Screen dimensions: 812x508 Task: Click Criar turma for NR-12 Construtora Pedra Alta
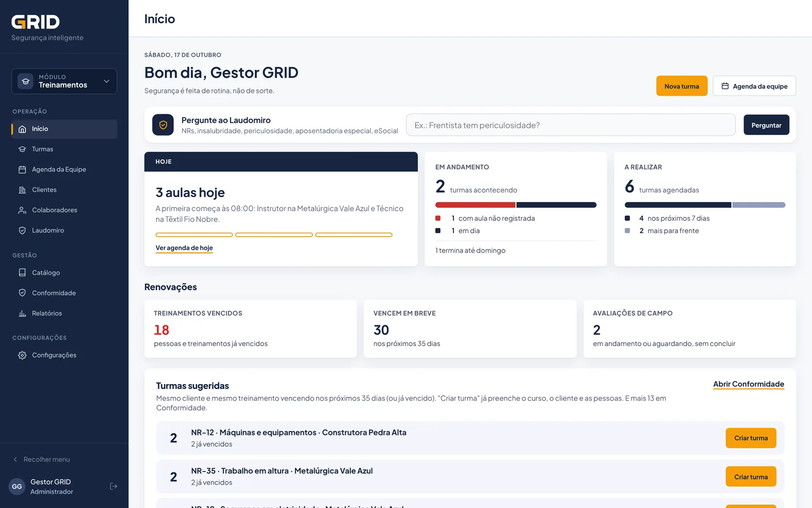point(751,438)
